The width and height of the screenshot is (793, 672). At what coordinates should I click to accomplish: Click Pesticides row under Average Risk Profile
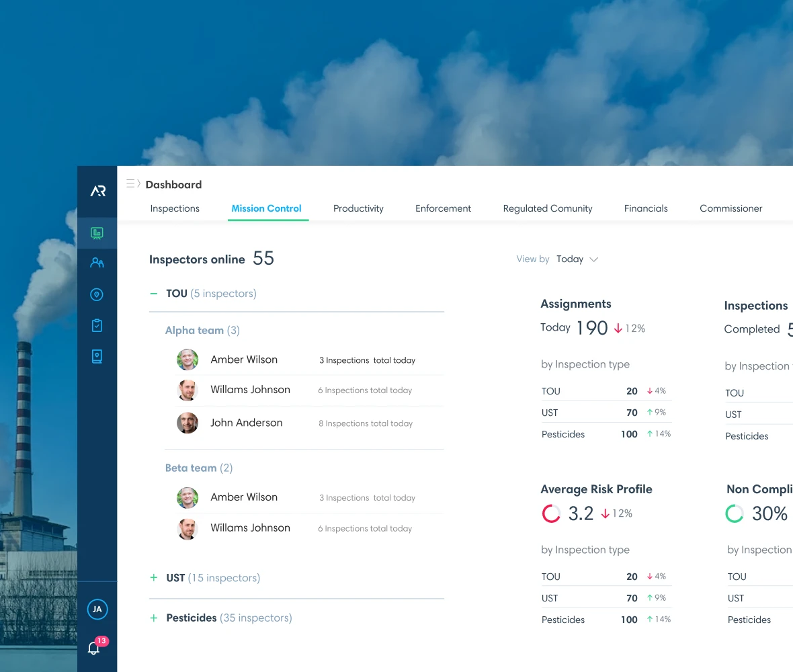pyautogui.click(x=606, y=620)
